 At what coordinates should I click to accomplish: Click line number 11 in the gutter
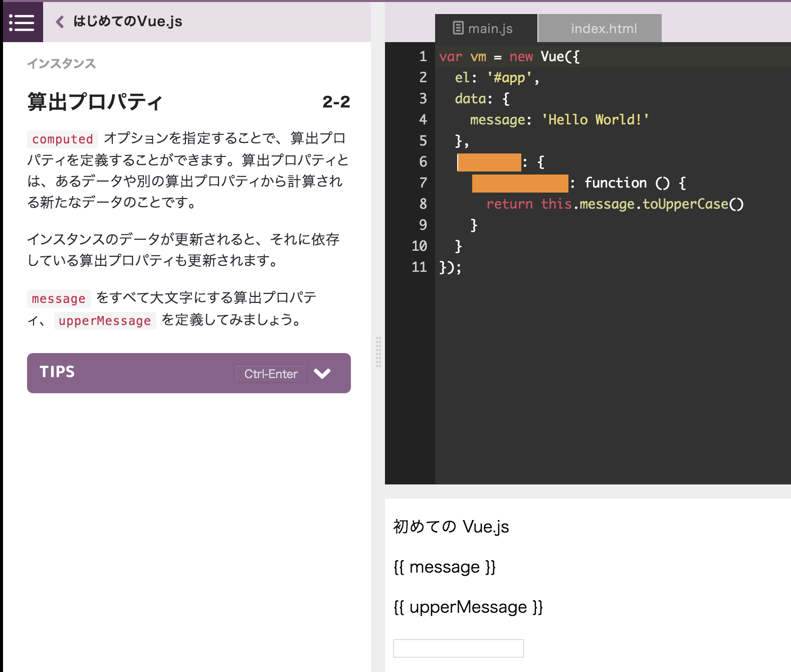[x=419, y=267]
